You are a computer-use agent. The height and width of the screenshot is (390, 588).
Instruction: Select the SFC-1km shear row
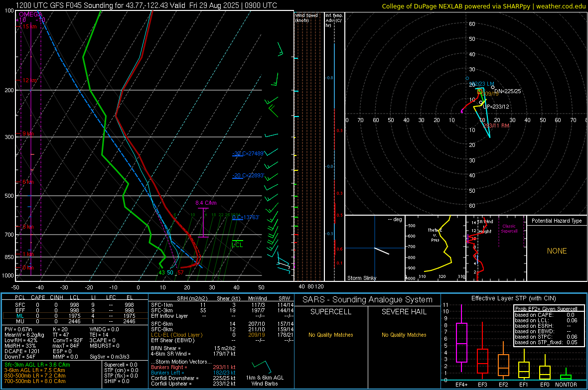click(222, 305)
